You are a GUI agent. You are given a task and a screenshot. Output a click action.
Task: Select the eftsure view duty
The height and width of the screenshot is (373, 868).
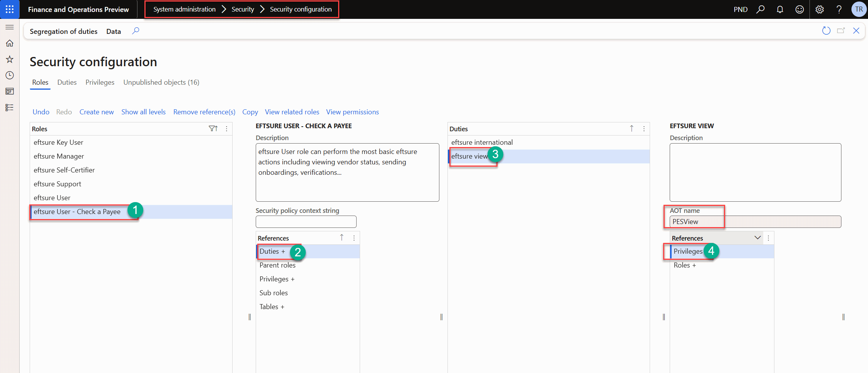click(x=549, y=156)
